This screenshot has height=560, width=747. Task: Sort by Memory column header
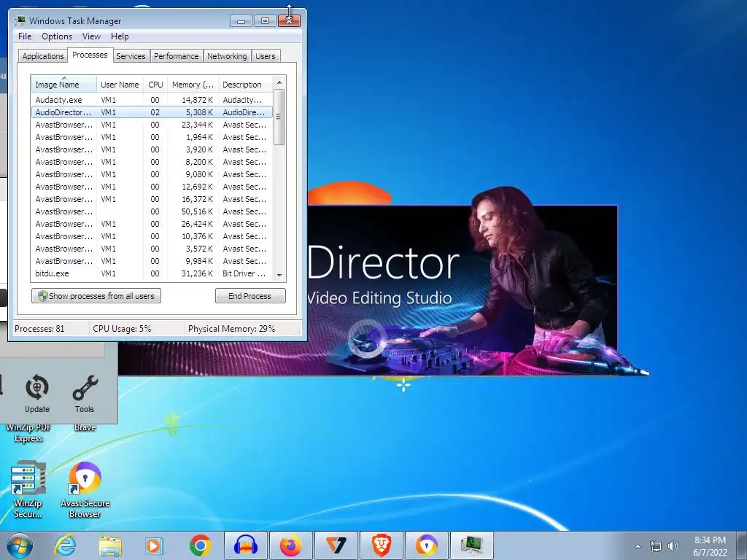pos(193,85)
